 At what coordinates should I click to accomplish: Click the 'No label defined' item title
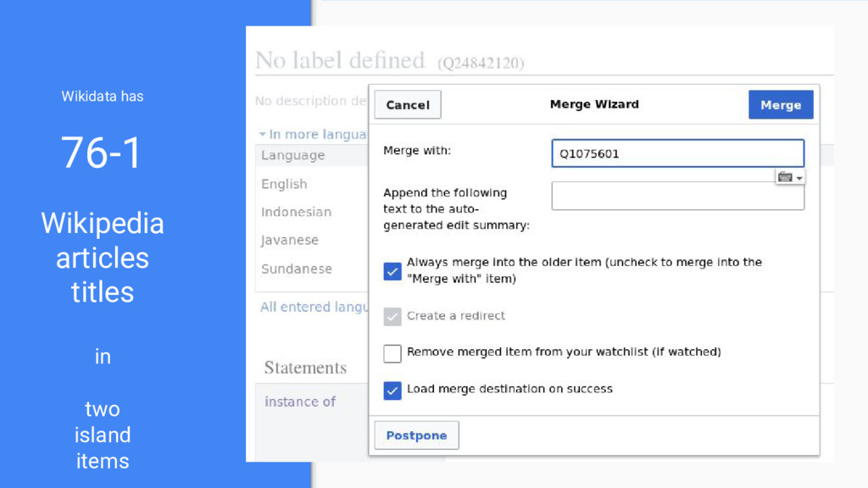click(x=339, y=60)
